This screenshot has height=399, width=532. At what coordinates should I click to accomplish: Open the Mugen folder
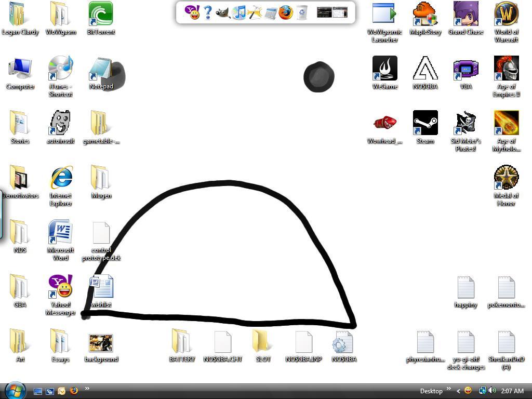(x=101, y=182)
